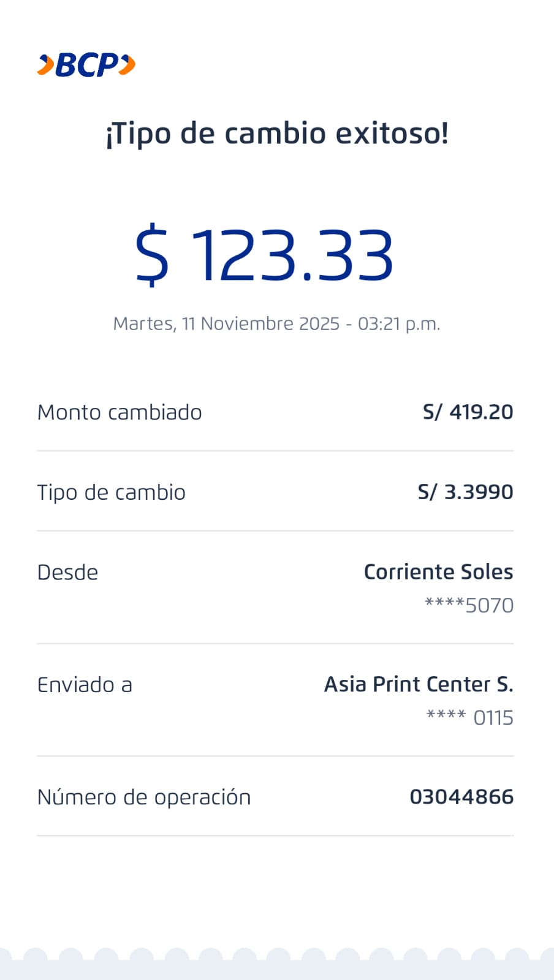Image resolution: width=554 pixels, height=980 pixels.
Task: Select the Número de operación label
Action: point(144,797)
